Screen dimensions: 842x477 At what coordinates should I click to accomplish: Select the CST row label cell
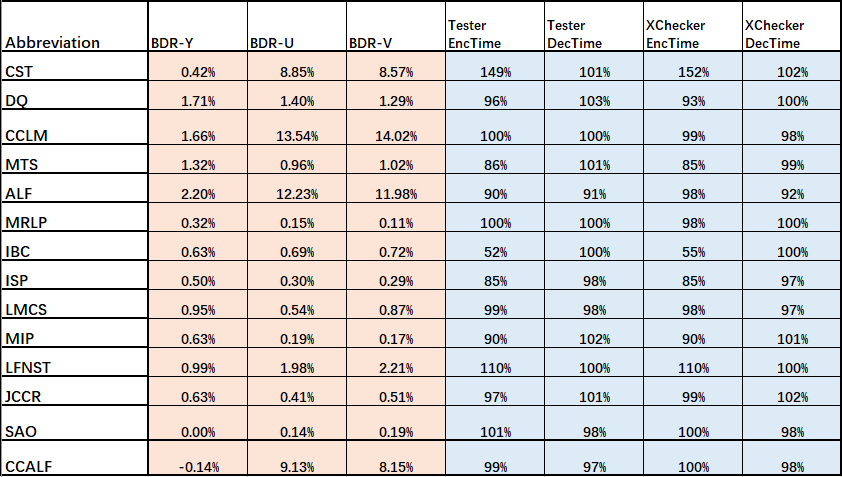click(75, 66)
